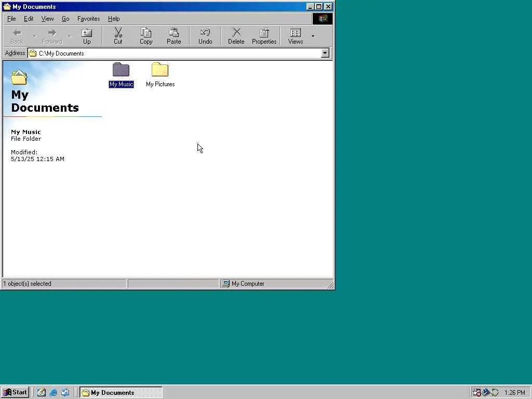This screenshot has height=399, width=532.
Task: Select the My Pictures folder icon
Action: click(x=160, y=70)
